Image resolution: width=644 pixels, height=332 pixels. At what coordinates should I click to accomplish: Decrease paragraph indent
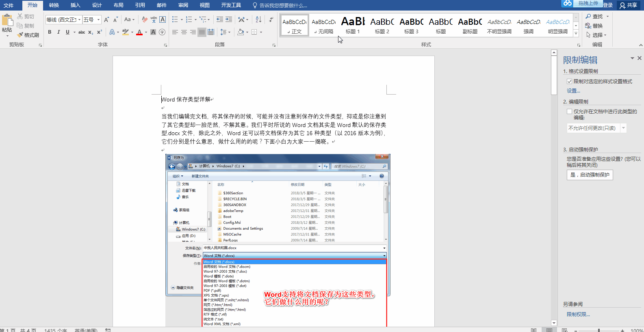[220, 19]
